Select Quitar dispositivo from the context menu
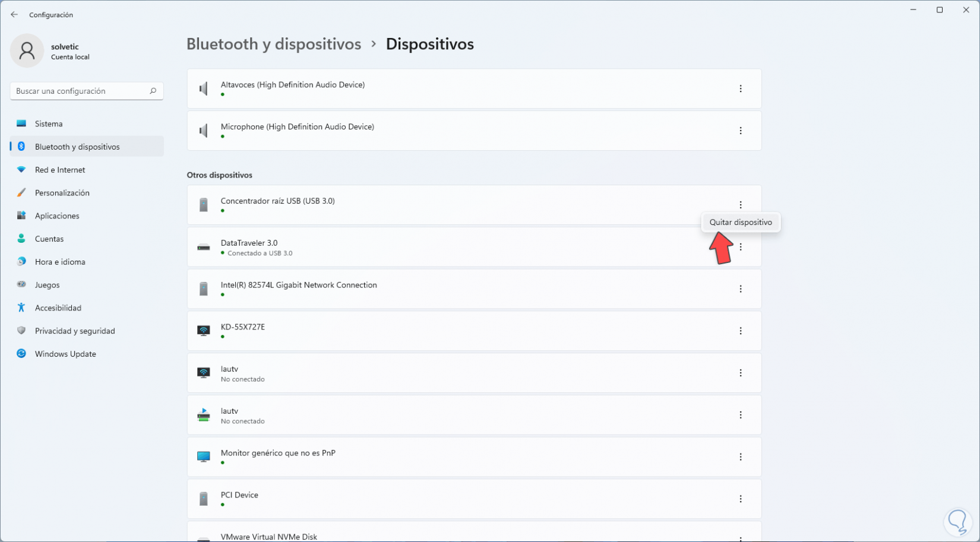This screenshot has width=980, height=542. [741, 223]
